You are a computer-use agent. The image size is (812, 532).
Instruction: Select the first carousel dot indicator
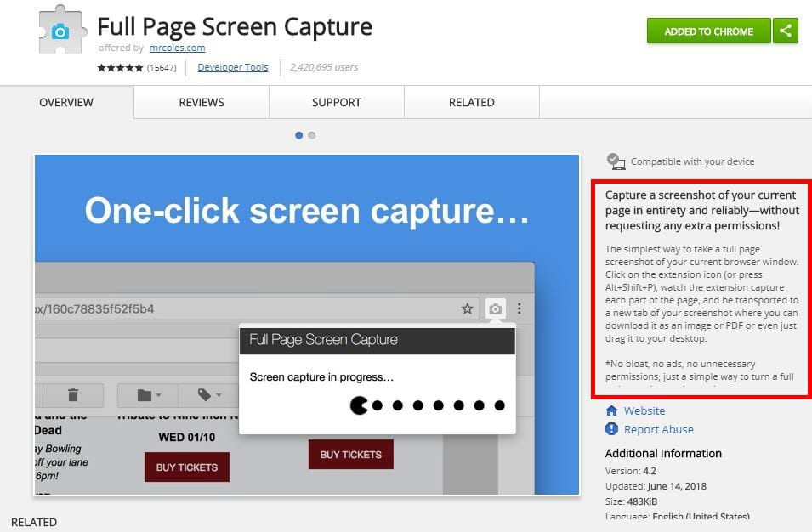[x=298, y=135]
